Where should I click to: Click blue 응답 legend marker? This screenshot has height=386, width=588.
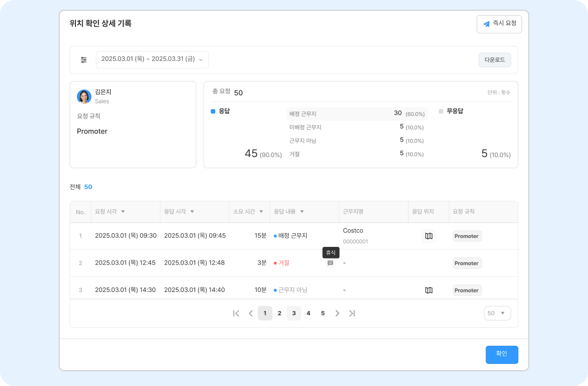[x=213, y=111]
